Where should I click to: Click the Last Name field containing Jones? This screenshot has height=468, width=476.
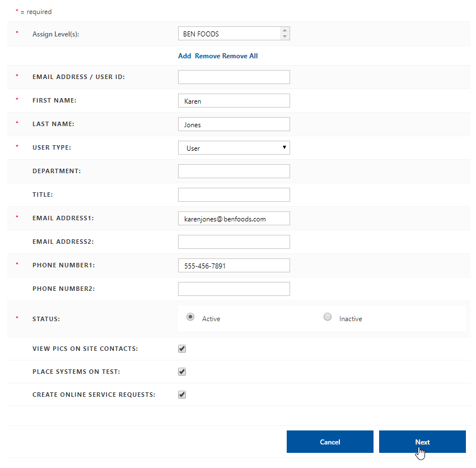coord(234,124)
